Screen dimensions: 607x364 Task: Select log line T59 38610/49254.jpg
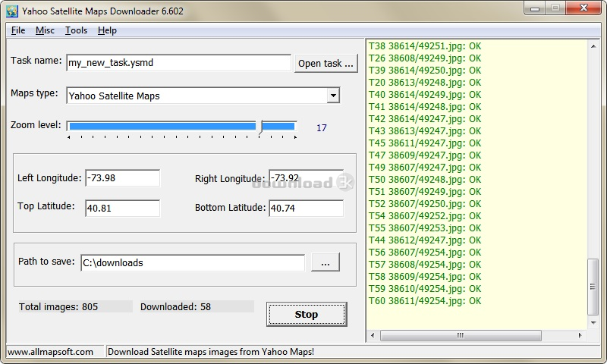click(425, 289)
